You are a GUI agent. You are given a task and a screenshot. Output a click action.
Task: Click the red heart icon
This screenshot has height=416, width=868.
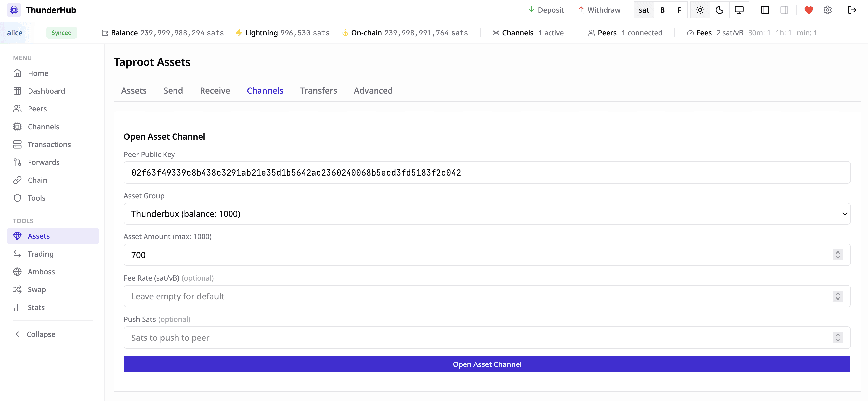tap(808, 10)
